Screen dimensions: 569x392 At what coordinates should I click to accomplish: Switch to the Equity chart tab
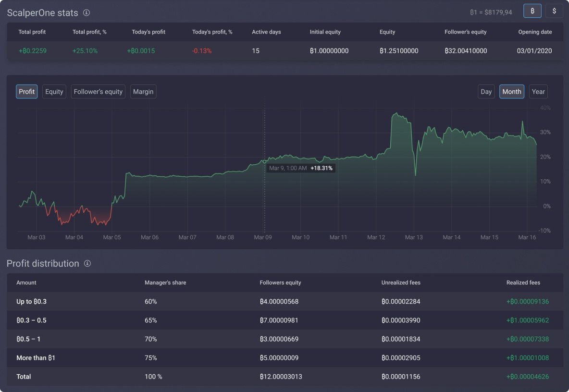(54, 91)
